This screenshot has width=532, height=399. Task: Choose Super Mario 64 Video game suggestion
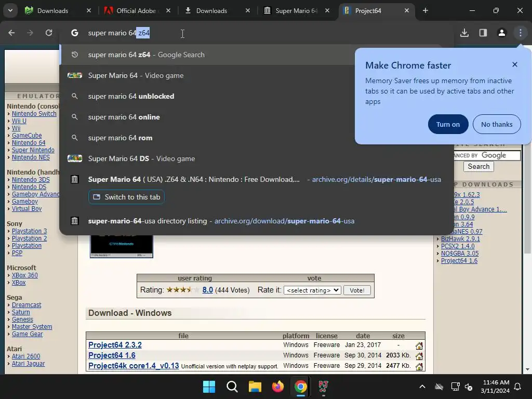[207, 75]
